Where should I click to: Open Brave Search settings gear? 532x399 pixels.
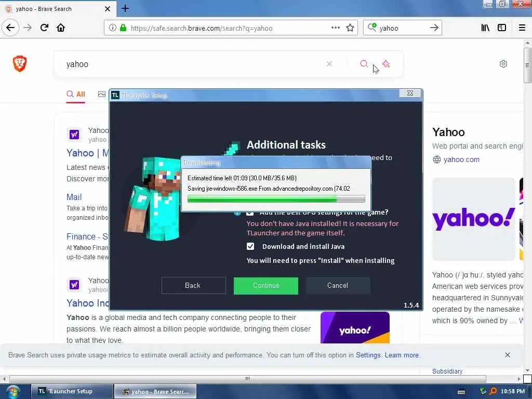503,64
